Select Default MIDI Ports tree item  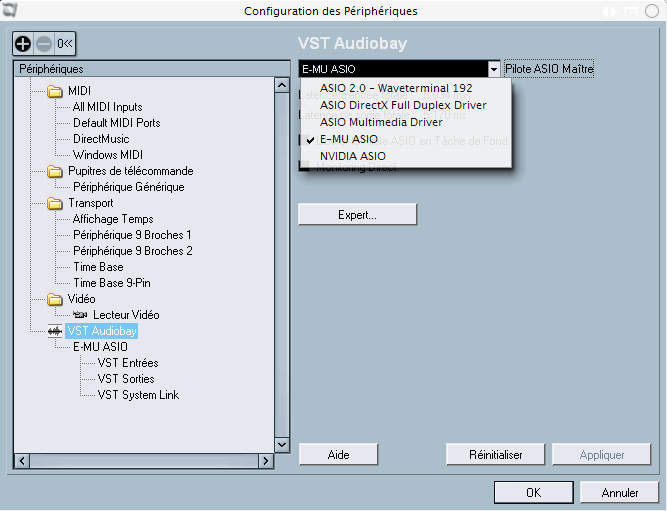pyautogui.click(x=117, y=123)
